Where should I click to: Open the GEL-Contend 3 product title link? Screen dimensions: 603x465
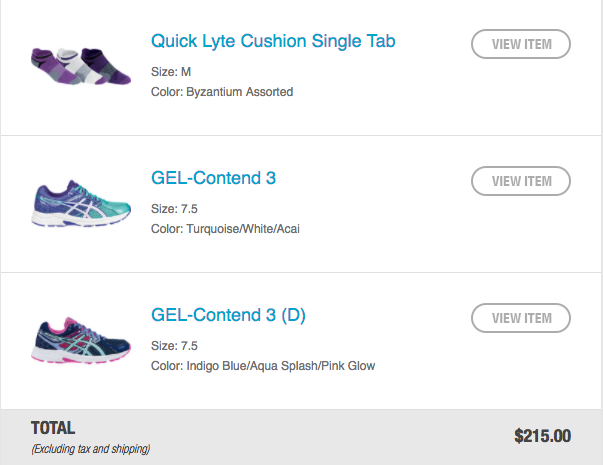213,178
